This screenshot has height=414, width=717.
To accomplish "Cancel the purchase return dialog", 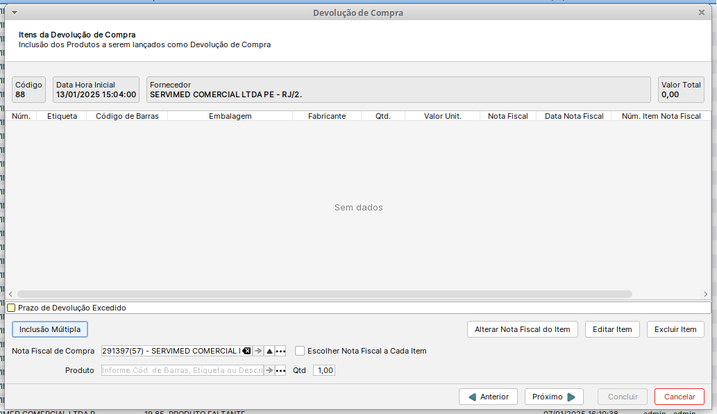I will tap(679, 397).
